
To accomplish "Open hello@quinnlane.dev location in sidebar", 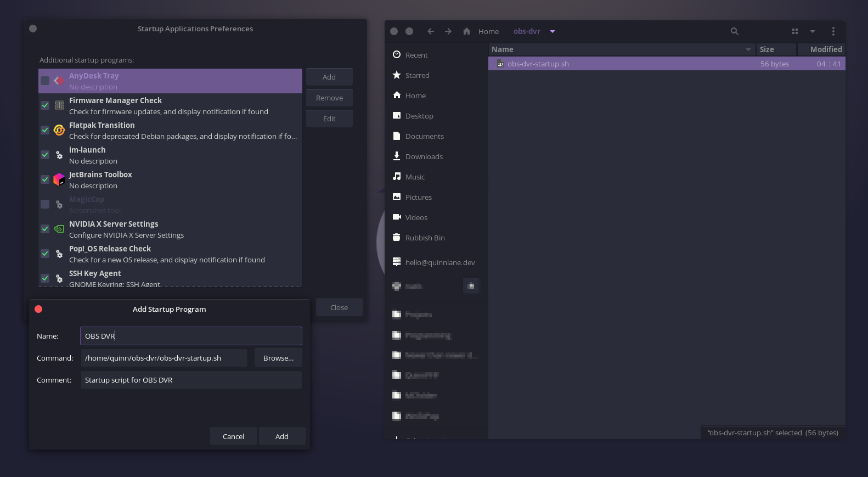I will [437, 262].
